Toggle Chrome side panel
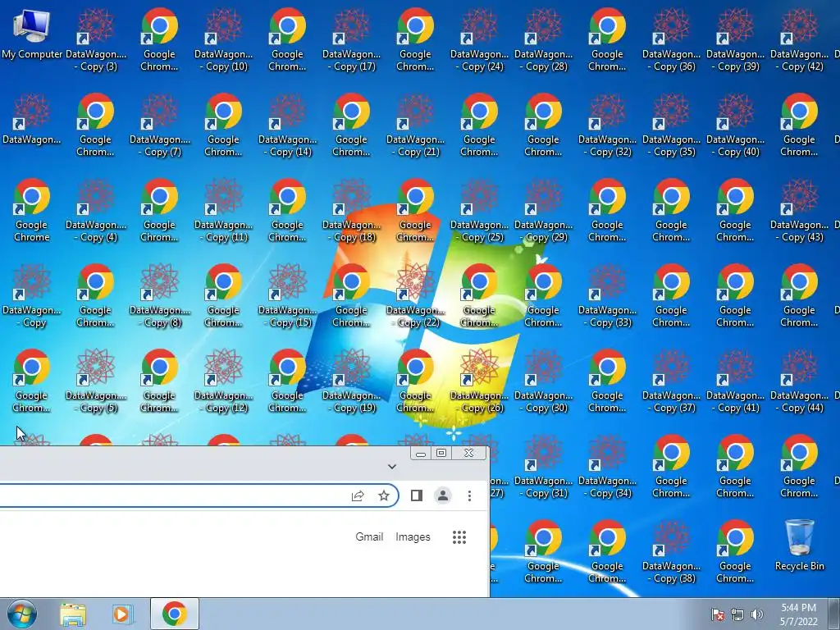This screenshot has width=840, height=630. [x=416, y=495]
